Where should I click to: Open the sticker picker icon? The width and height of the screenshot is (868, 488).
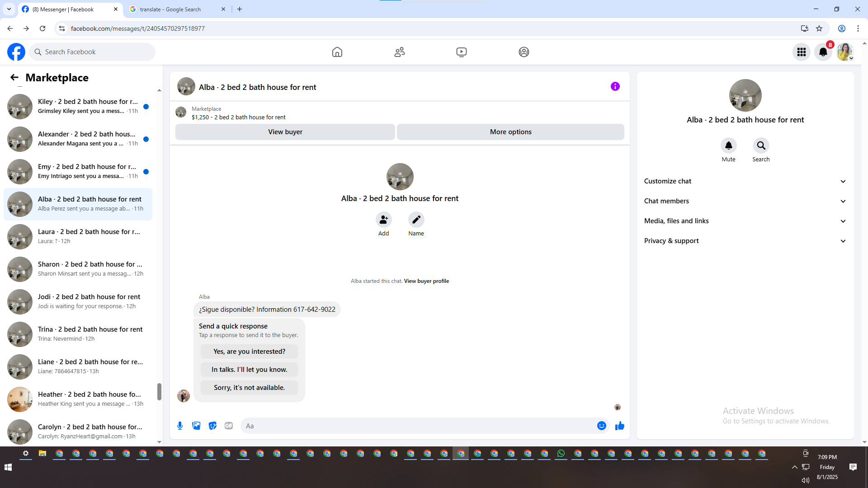212,426
